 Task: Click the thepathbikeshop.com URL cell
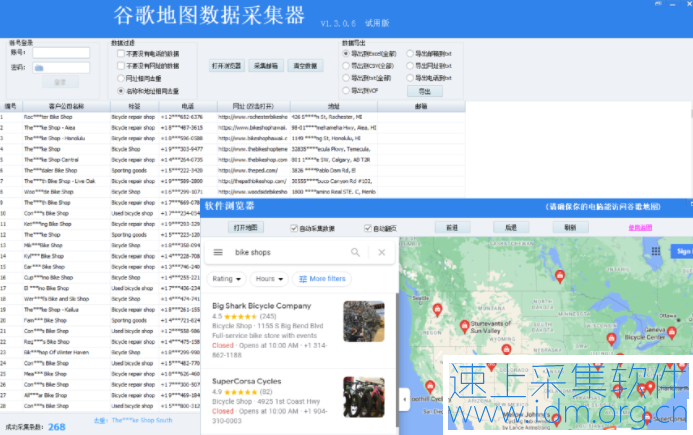[x=254, y=181]
